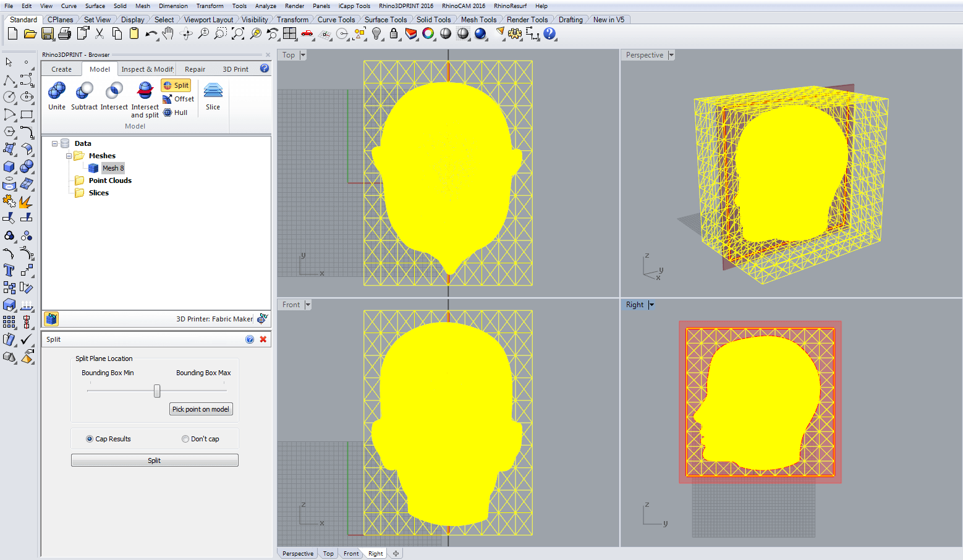Switch to the Repair tab
The image size is (963, 560).
pyautogui.click(x=195, y=69)
